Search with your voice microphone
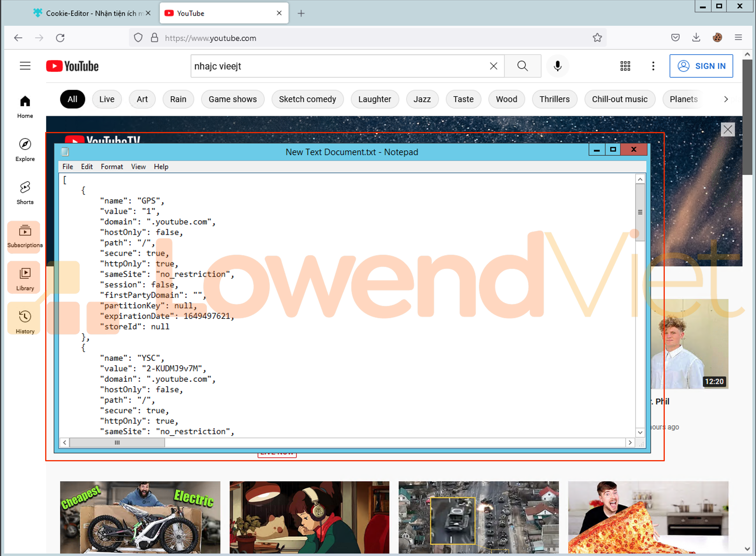756x556 pixels. [x=558, y=66]
